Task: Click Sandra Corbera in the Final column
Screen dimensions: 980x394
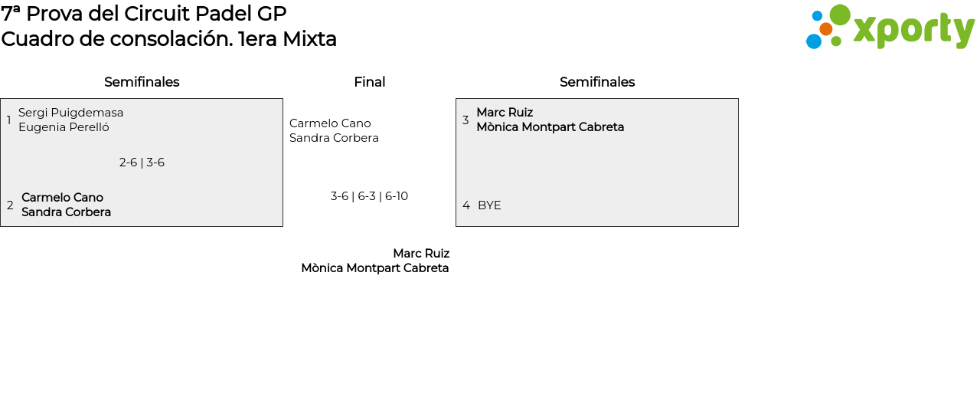Action: tap(334, 138)
